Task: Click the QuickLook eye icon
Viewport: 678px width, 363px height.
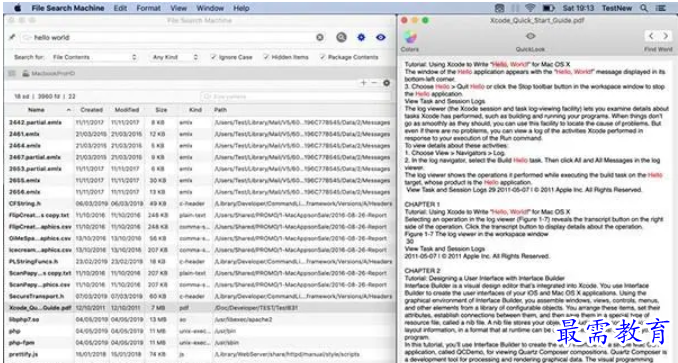Action: coord(530,36)
